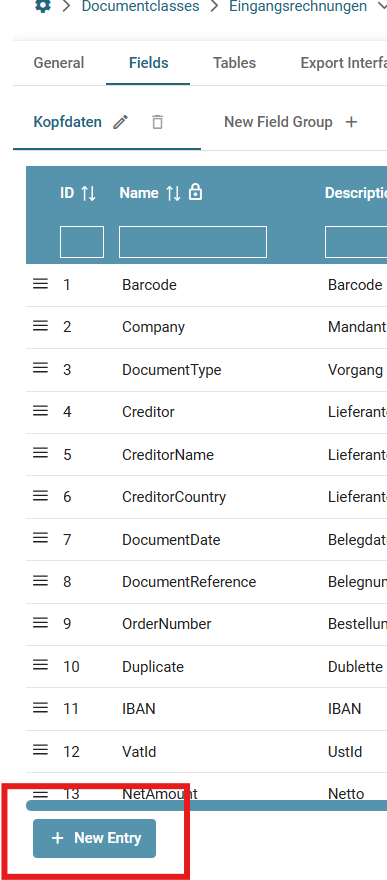Switch to the General tab
Screen dimensions: 387x880
(59, 63)
